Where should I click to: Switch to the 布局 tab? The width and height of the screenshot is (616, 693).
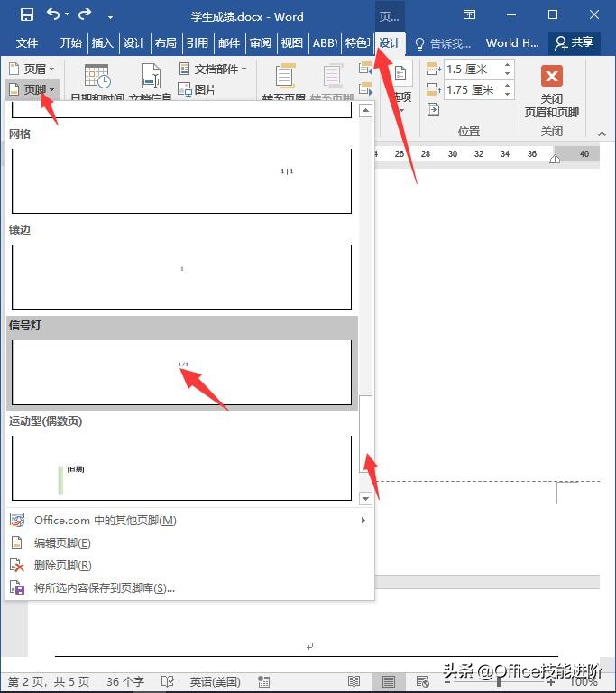pyautogui.click(x=166, y=43)
